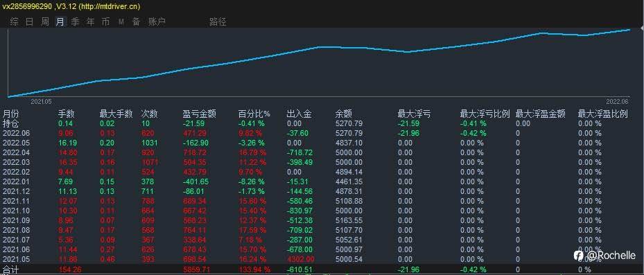Open the 周 weekly tab
This screenshot has height=275, width=644.
click(x=45, y=21)
